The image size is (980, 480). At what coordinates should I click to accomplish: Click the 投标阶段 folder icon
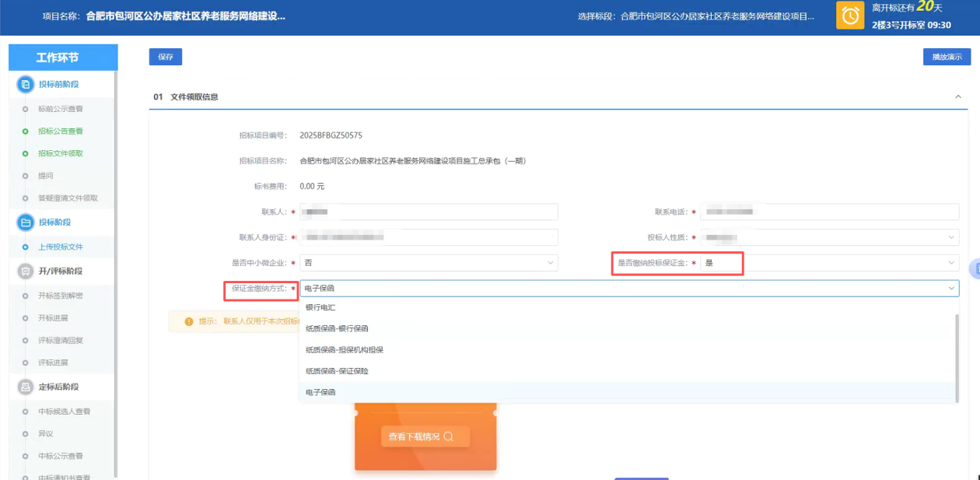25,222
